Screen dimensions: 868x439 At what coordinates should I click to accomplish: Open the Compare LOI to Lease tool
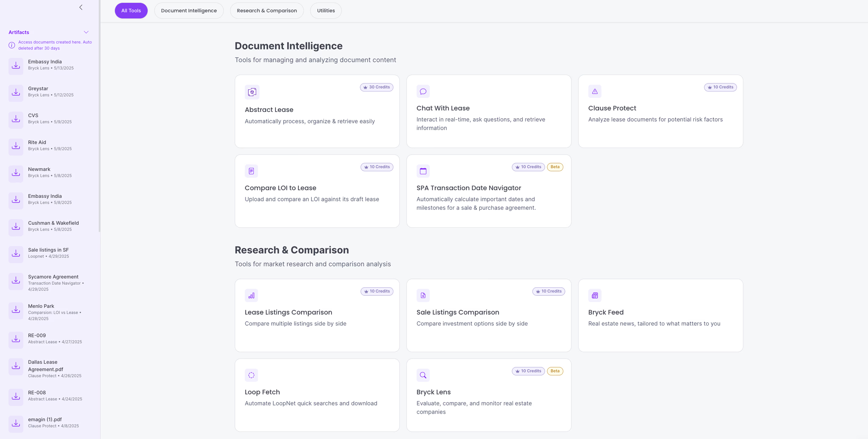click(x=317, y=191)
